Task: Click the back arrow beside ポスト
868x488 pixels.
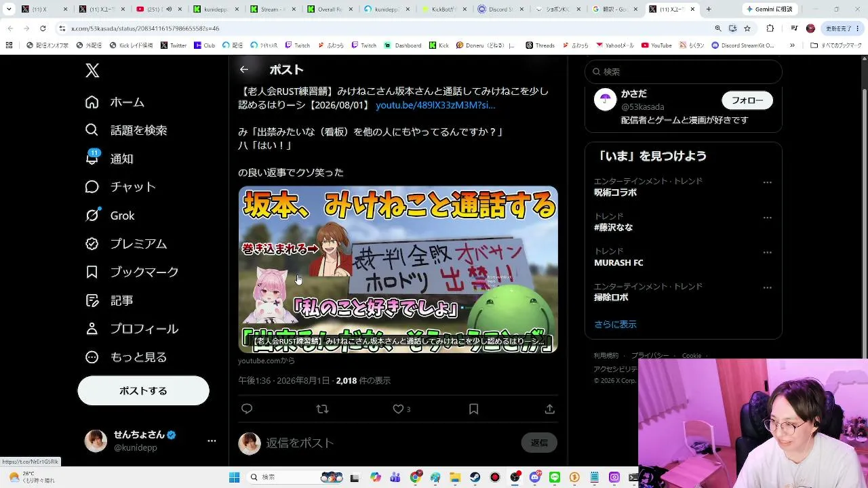Action: pos(244,69)
